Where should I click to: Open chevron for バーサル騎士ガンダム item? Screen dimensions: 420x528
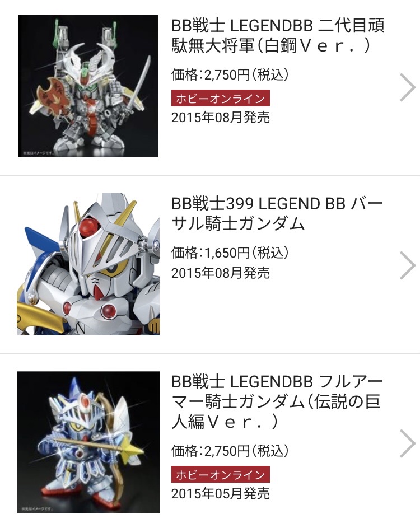[x=407, y=265]
